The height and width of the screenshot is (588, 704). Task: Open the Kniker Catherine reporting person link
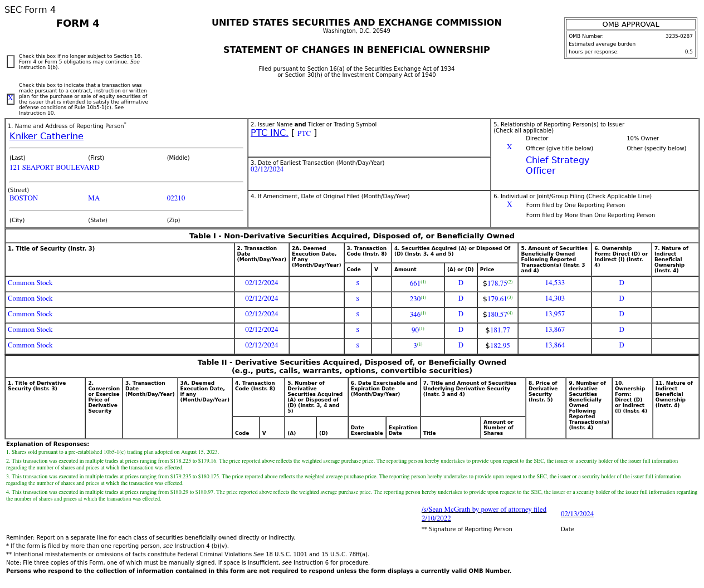46,136
